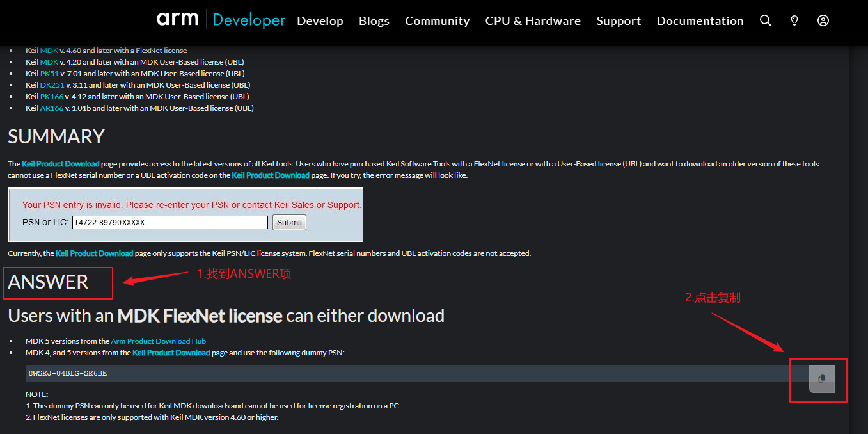Open the Support menu
Screen dimensions: 868x434
(619, 21)
